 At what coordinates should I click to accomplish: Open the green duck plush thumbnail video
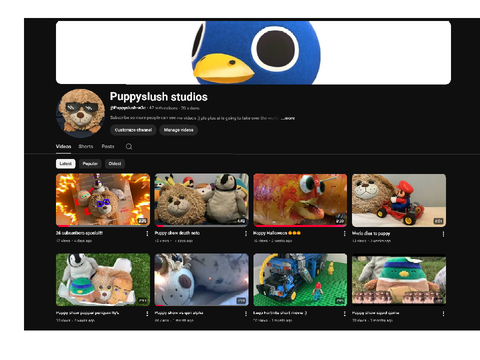pyautogui.click(x=399, y=280)
